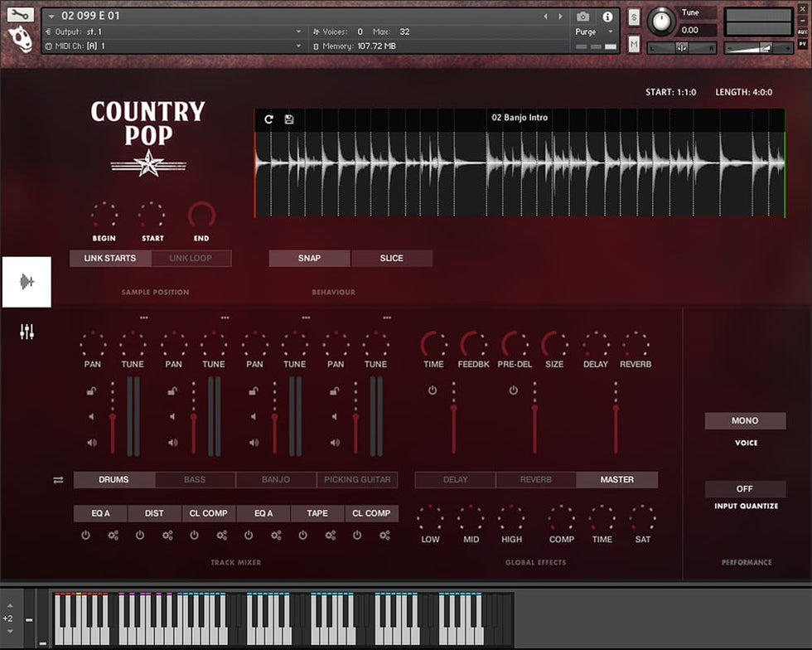Viewport: 812px width, 650px height.
Task: Click the first channel's red volume fader
Action: pyautogui.click(x=113, y=420)
